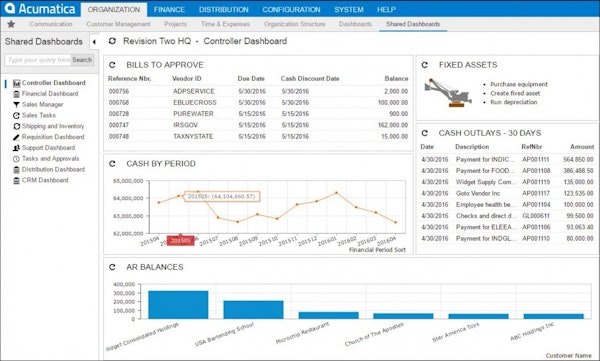Switch to the Communication tab
Screen dimensions: 600x361
click(x=51, y=24)
